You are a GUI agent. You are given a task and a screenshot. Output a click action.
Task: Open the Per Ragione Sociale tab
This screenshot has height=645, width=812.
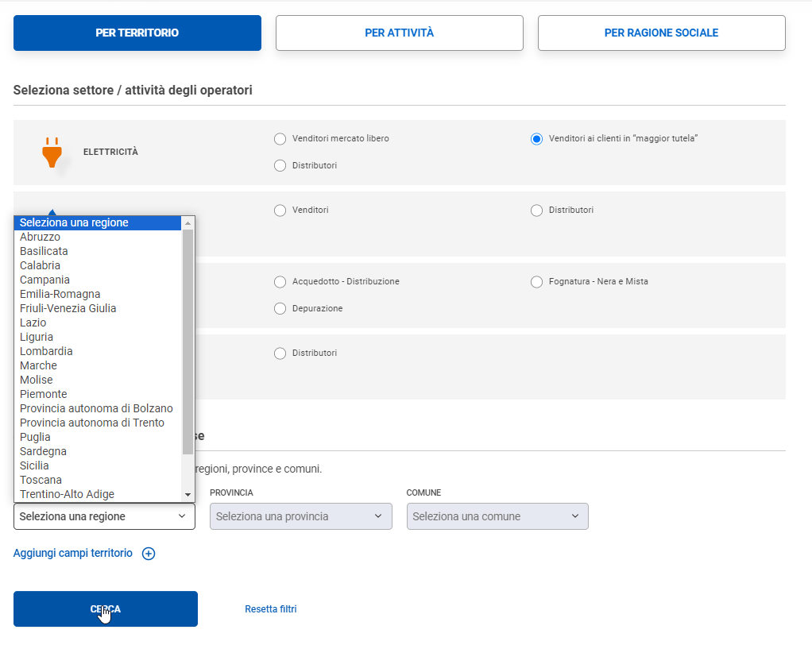[661, 33]
